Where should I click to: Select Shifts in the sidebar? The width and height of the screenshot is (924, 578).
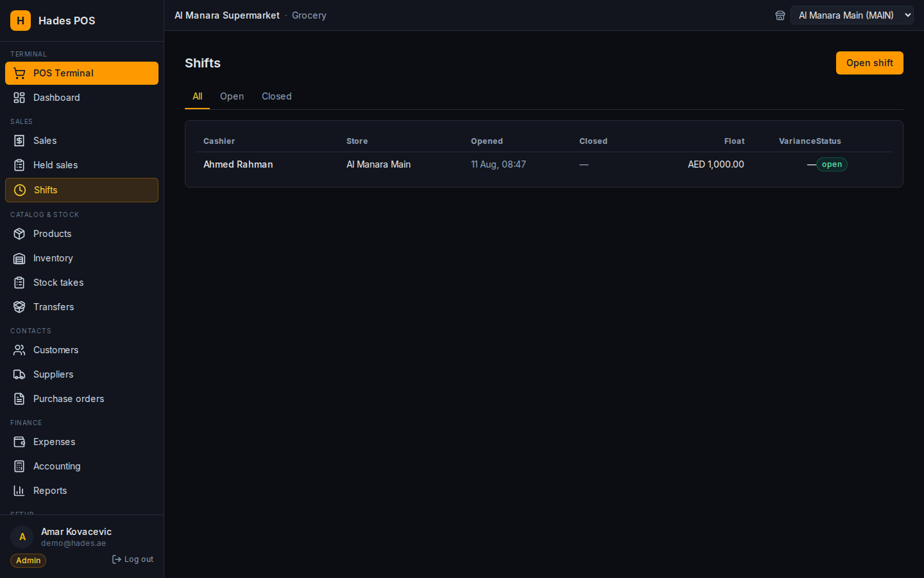(81, 190)
